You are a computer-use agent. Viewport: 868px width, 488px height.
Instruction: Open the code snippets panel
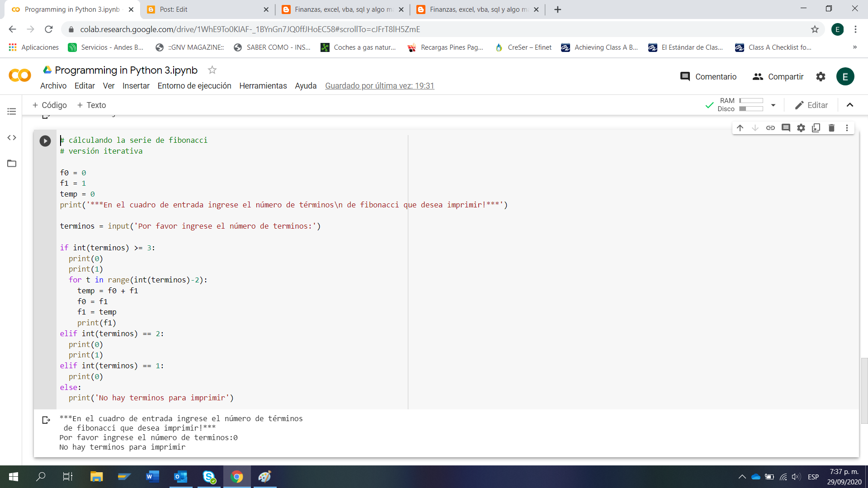point(11,137)
